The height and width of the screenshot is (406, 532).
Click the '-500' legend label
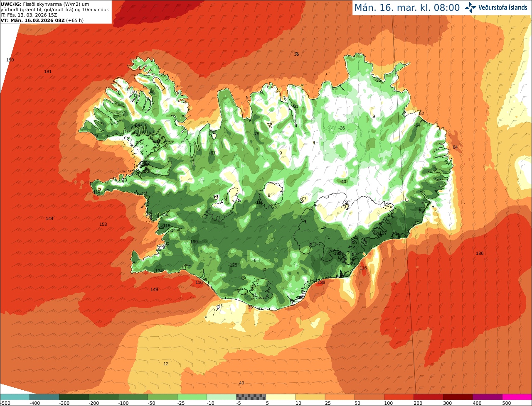point(5,403)
